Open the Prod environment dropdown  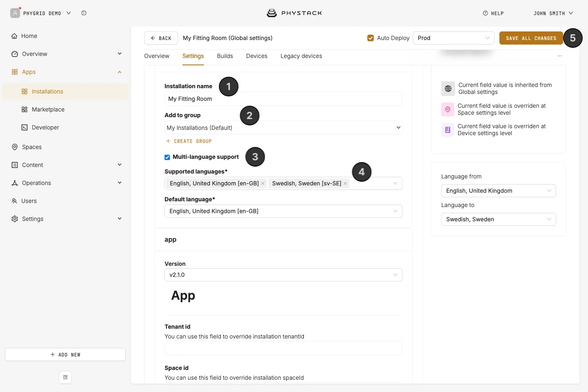(454, 38)
